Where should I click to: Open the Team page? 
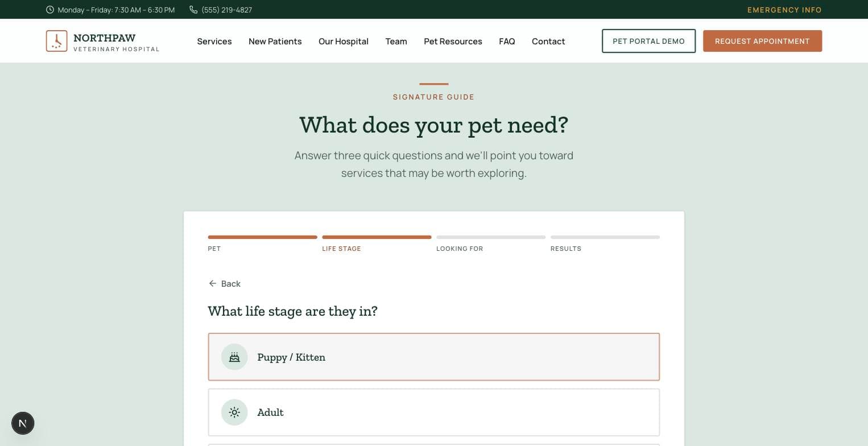(x=396, y=41)
